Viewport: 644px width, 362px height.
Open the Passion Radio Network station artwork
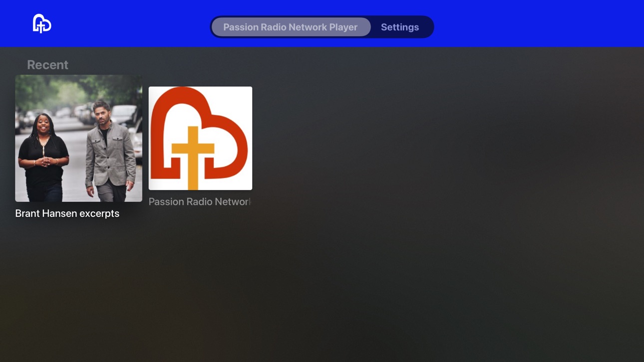[200, 138]
